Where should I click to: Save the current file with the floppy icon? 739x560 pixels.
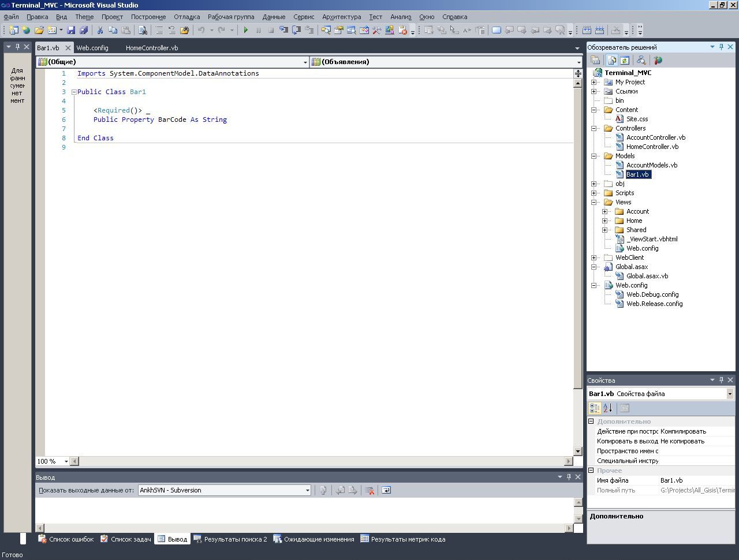click(71, 30)
